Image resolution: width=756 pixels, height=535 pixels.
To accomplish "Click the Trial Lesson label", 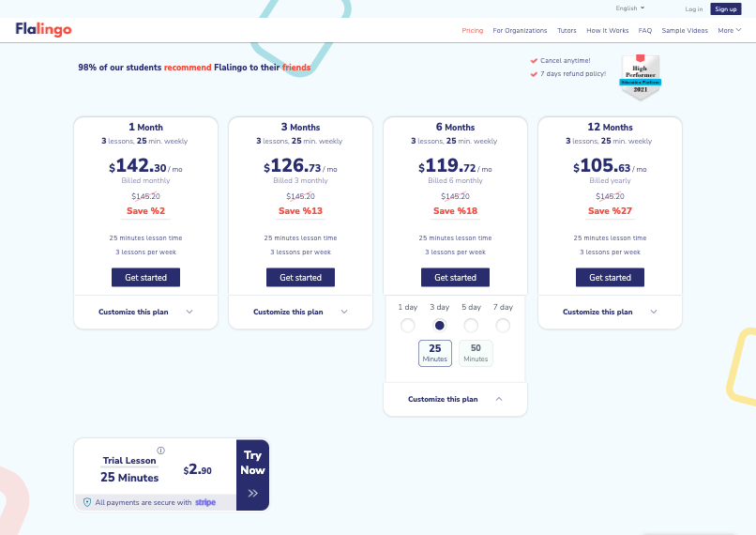I will tap(129, 461).
